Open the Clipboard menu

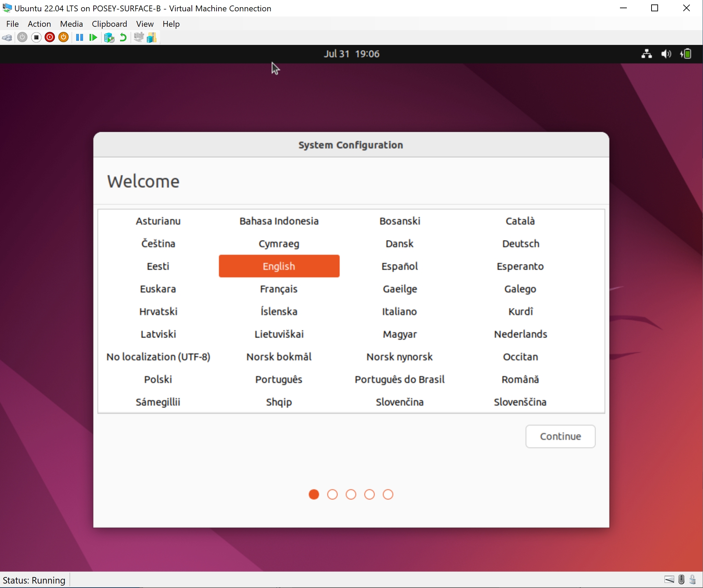click(109, 24)
